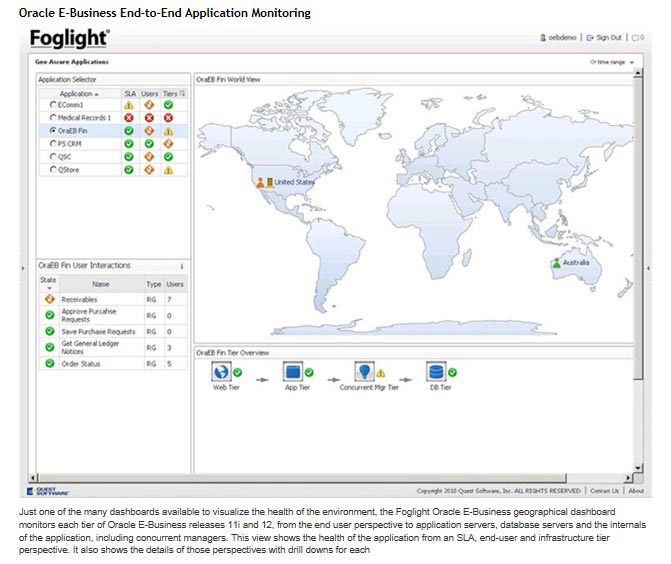This screenshot has height=564, width=671.
Task: Click the Order Status interaction name
Action: point(81,364)
